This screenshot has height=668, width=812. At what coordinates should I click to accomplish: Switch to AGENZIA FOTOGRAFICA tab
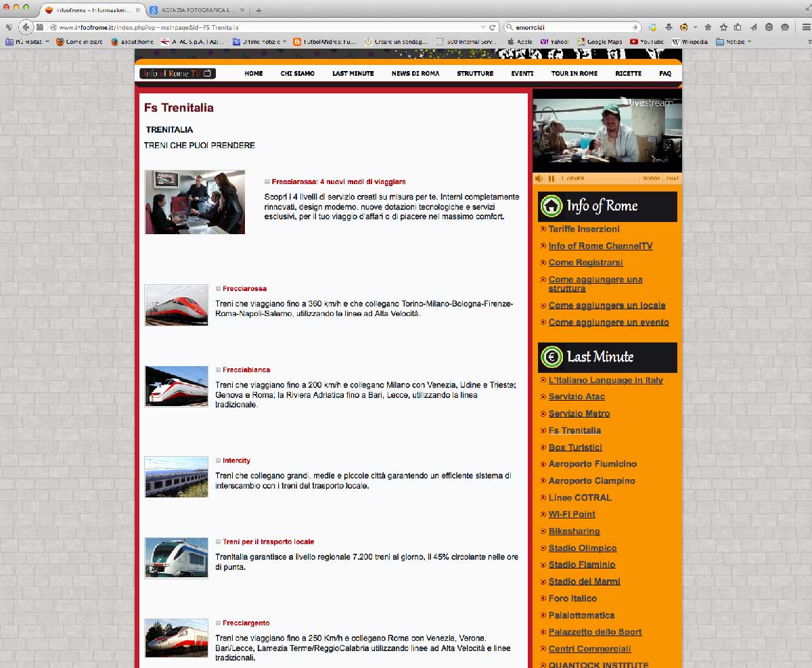point(197,10)
